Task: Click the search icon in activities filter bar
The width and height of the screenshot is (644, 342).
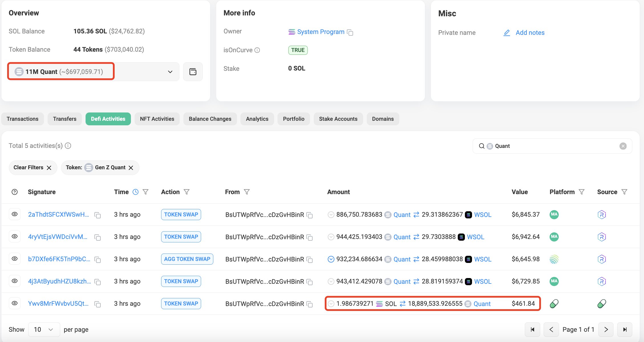Action: coord(482,146)
